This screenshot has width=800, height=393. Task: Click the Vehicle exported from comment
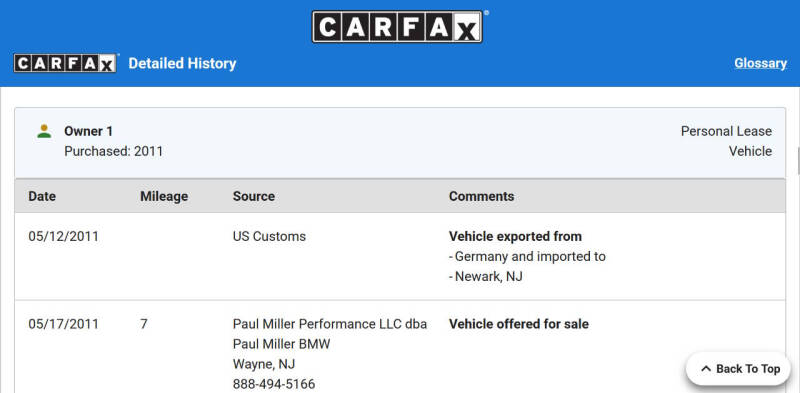pyautogui.click(x=515, y=237)
